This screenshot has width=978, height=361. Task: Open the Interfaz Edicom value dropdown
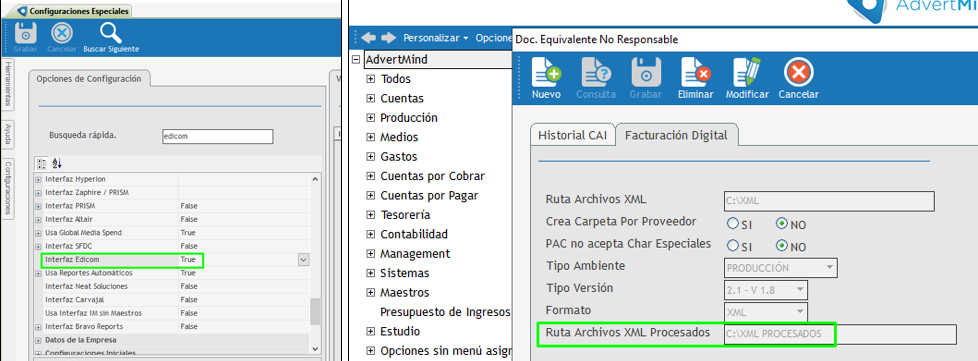[304, 259]
